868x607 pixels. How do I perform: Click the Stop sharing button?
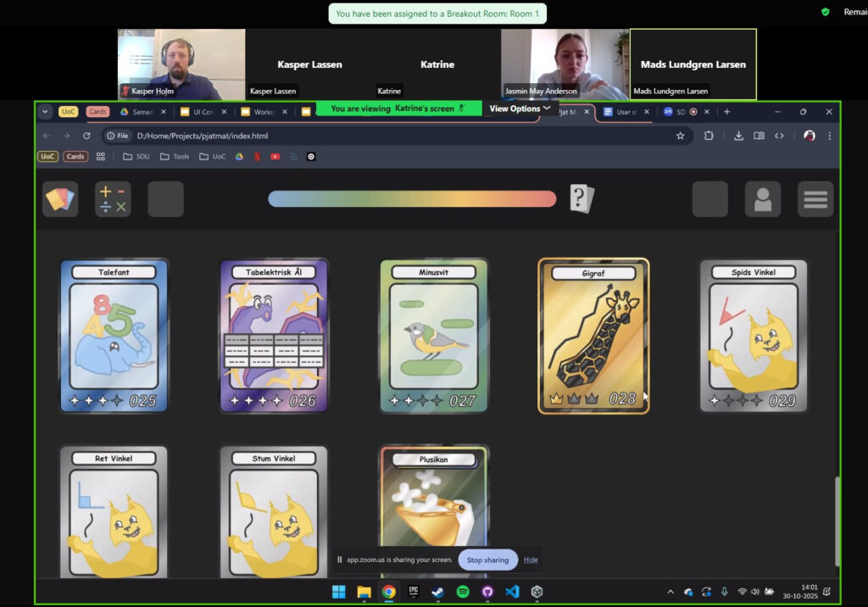click(x=487, y=560)
